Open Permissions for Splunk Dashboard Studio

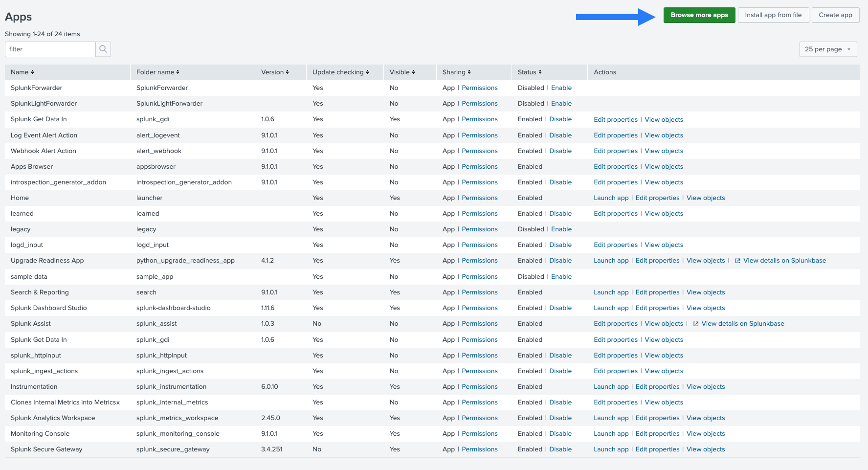pos(479,308)
